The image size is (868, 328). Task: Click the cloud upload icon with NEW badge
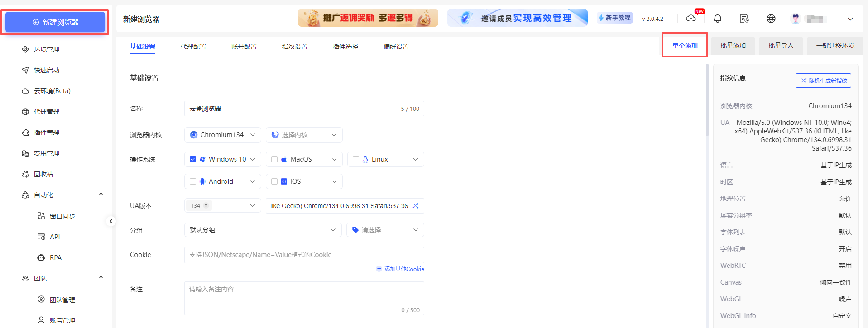coord(691,19)
